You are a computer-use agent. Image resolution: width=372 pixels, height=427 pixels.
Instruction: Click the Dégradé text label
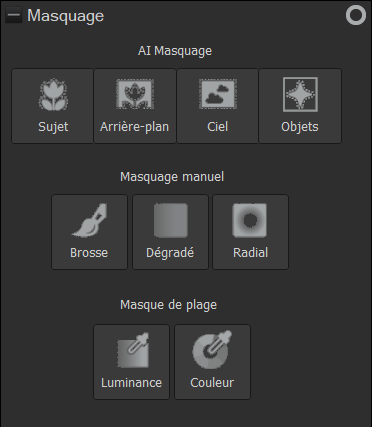pos(170,253)
